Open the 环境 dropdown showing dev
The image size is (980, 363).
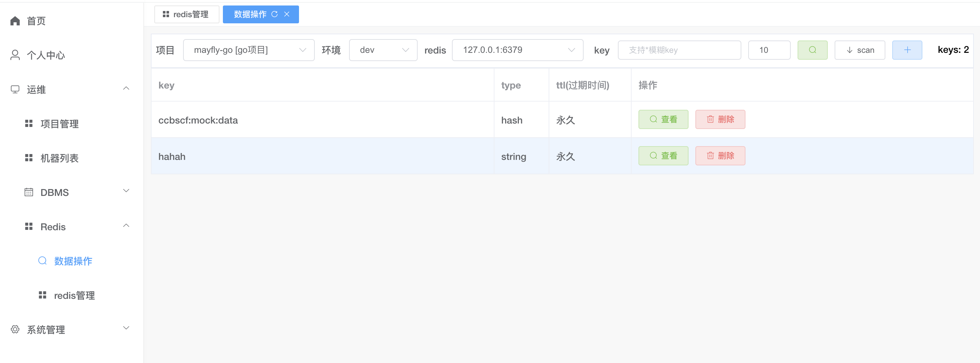pyautogui.click(x=383, y=50)
